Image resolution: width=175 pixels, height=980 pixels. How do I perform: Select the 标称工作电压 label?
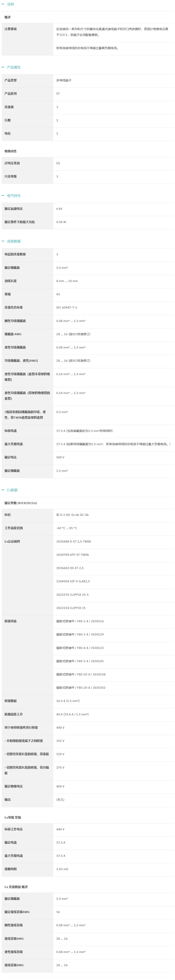(x=14, y=829)
